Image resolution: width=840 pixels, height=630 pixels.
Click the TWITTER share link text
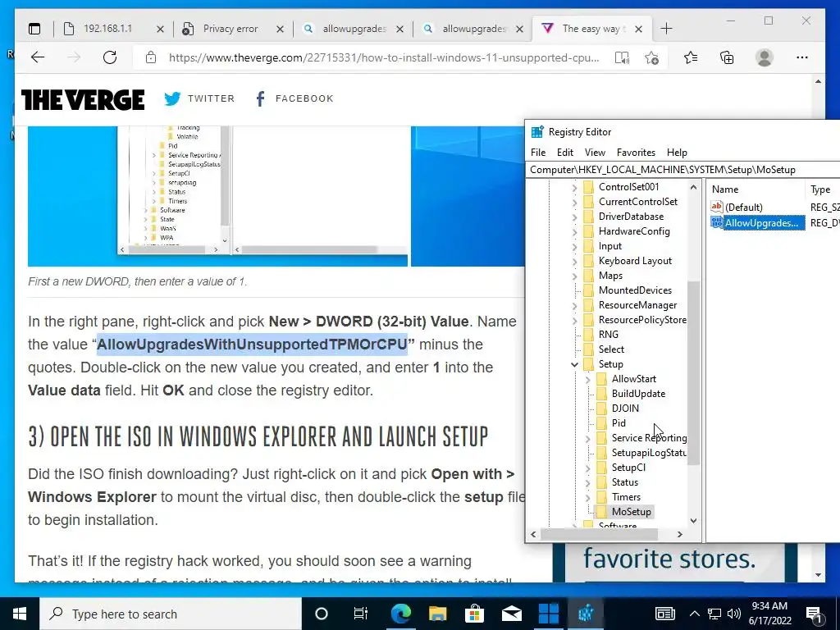(x=211, y=98)
